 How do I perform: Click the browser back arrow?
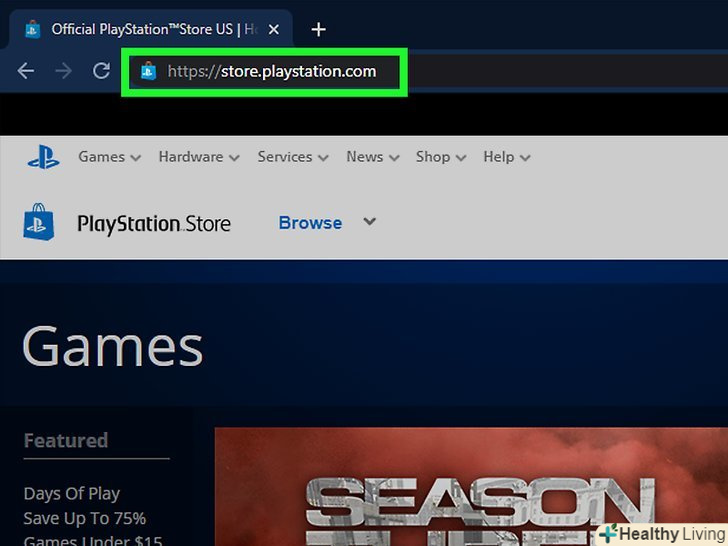26,71
